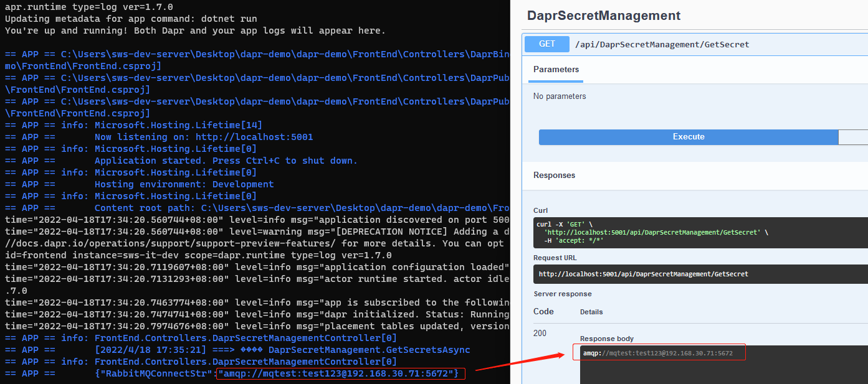Click terminal line 'Now listening on: http://localhost:5001'
This screenshot has width=868, height=384.
pyautogui.click(x=159, y=137)
